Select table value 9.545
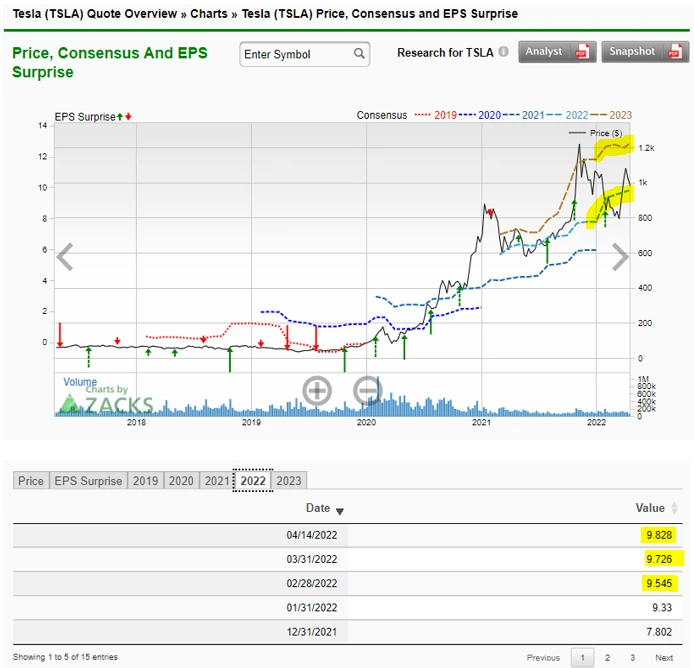Screen dimensions: 694x668 pos(659,583)
